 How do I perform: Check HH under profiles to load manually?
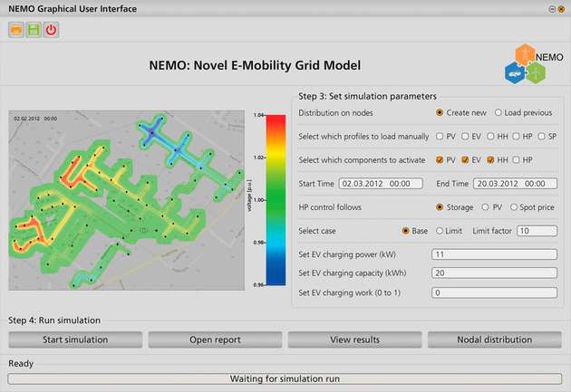coord(490,137)
